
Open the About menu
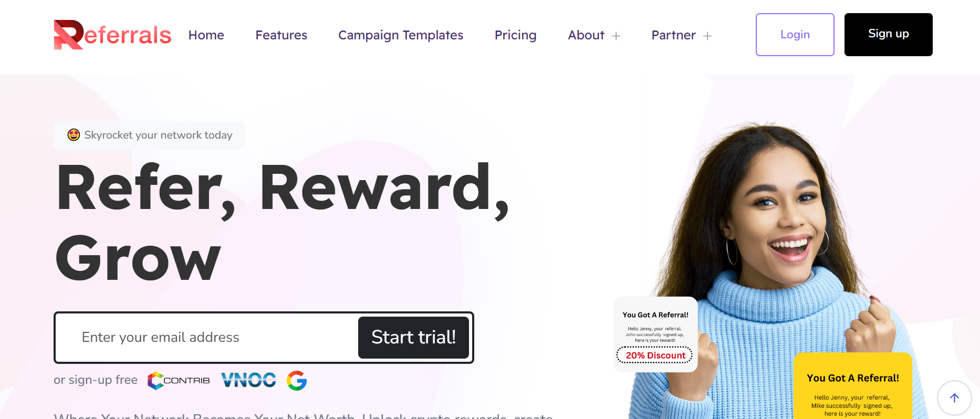(586, 35)
